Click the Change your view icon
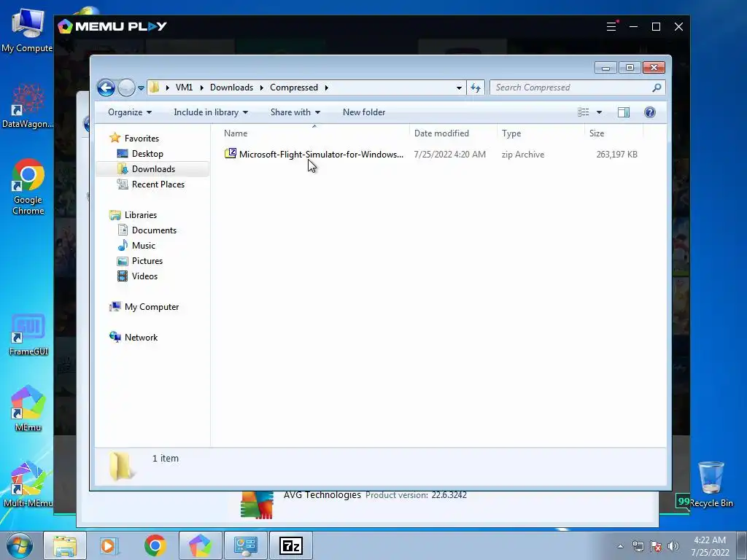This screenshot has width=747, height=560. [584, 112]
